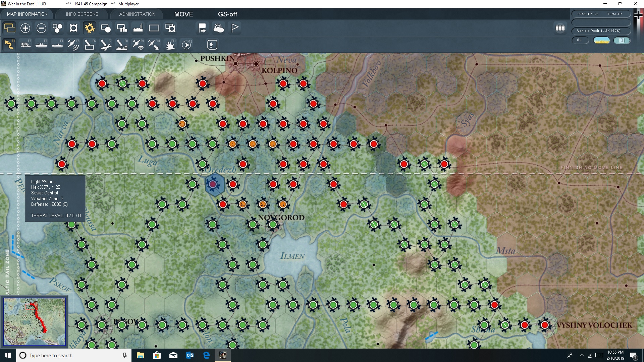
Task: Select the highlighted yellow gear toolbar icon
Action: [90, 28]
